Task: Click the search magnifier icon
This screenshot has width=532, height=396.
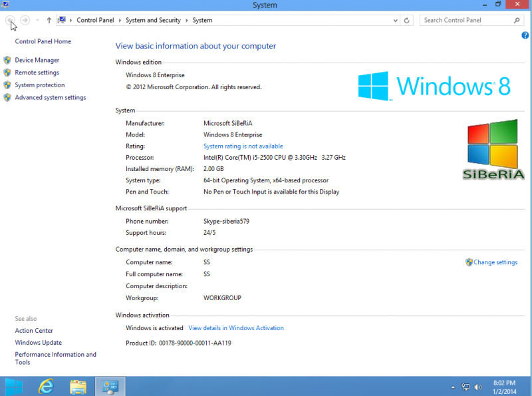Action: coord(517,21)
